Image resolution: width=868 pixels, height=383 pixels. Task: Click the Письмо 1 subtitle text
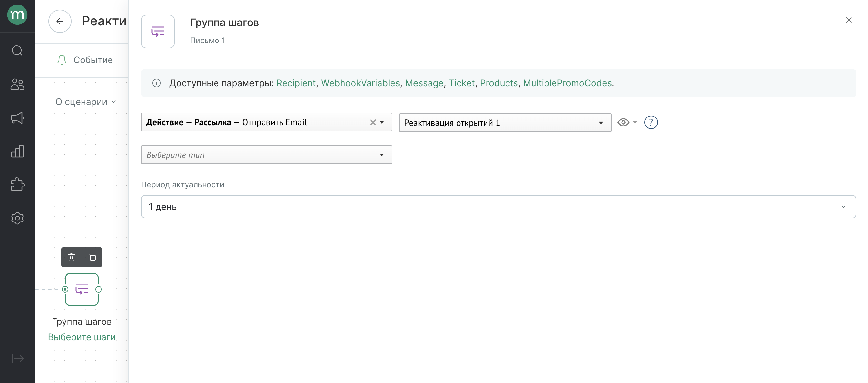coord(207,40)
